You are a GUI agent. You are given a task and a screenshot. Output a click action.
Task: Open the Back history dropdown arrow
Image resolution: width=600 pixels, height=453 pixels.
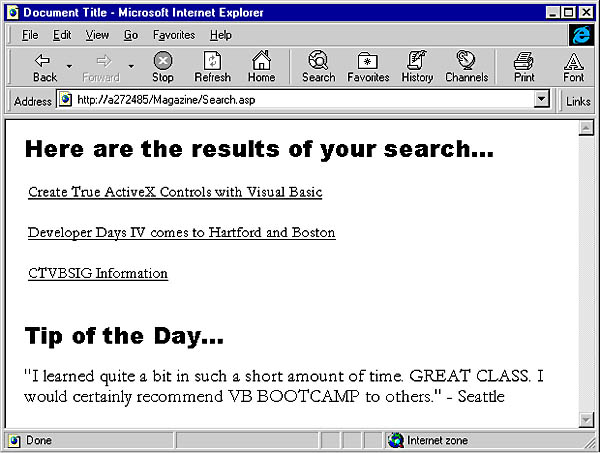click(x=69, y=67)
